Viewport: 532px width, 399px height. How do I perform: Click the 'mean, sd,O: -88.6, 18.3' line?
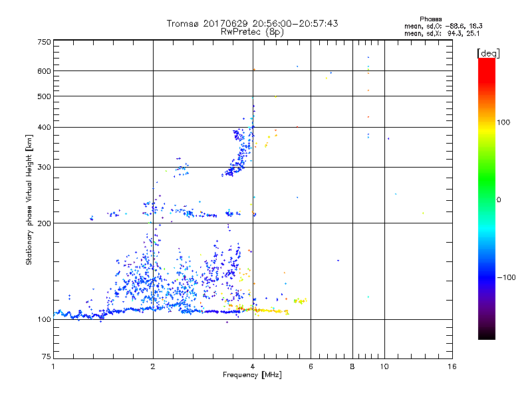[x=443, y=26]
